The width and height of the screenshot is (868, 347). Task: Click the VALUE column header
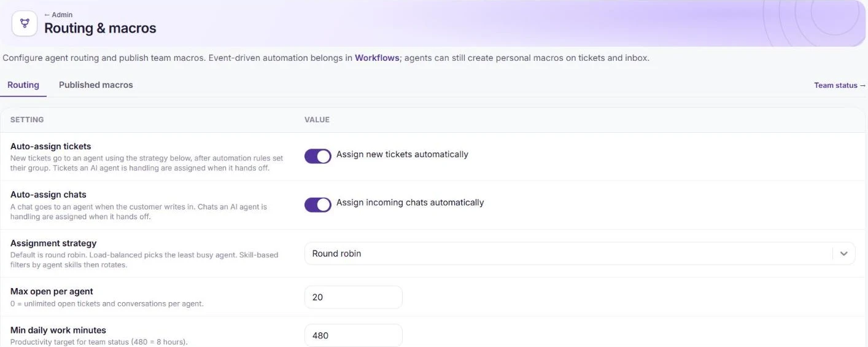coord(317,120)
